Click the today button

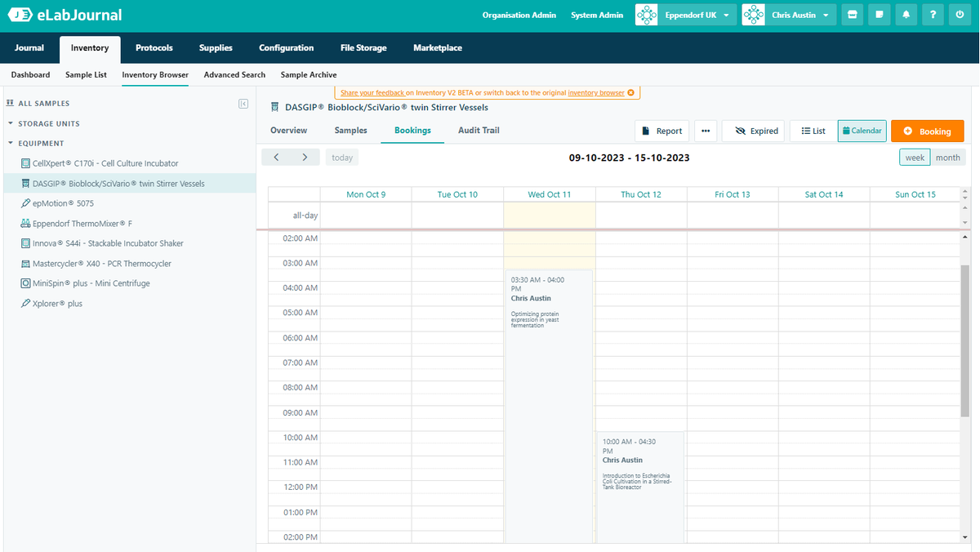tap(342, 157)
